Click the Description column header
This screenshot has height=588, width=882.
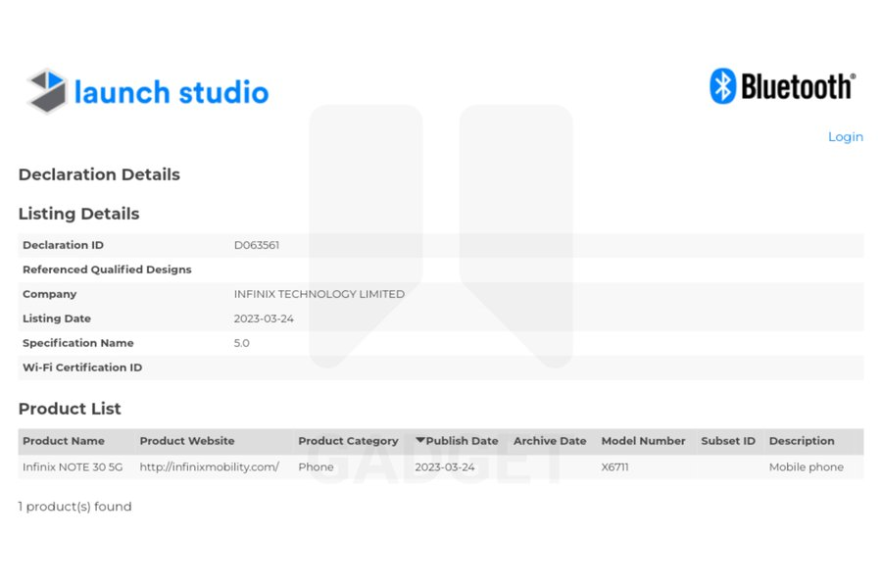point(802,441)
